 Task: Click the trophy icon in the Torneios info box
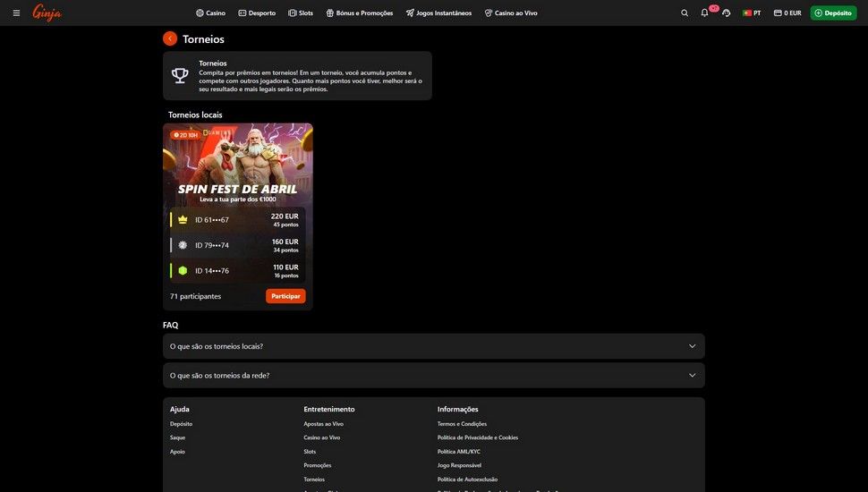180,76
